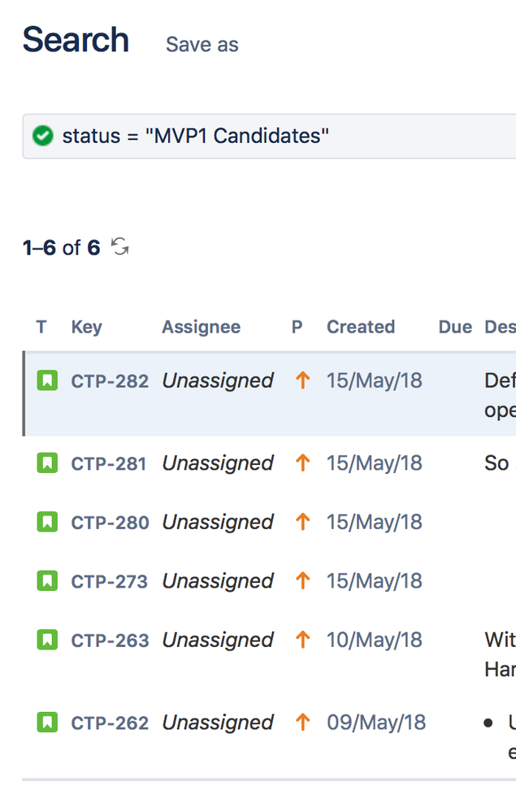The image size is (516, 812).
Task: Click story type icon for CTP-281
Action: point(47,463)
